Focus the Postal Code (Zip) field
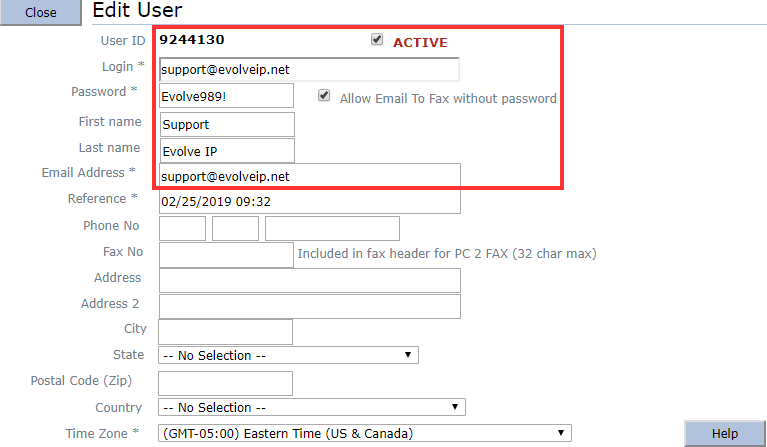 pyautogui.click(x=226, y=383)
